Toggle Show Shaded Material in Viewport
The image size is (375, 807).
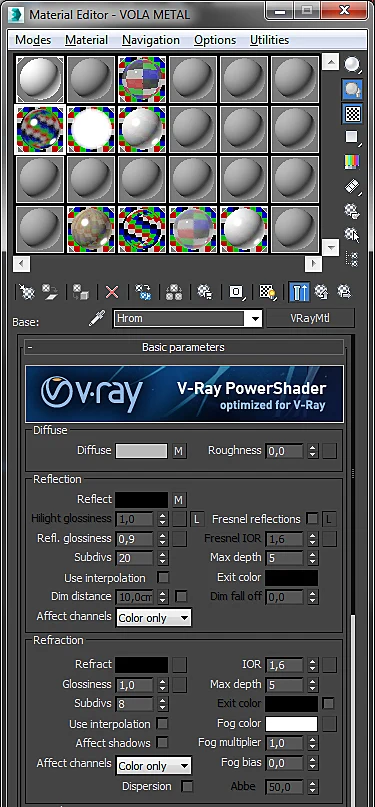pos(267,292)
